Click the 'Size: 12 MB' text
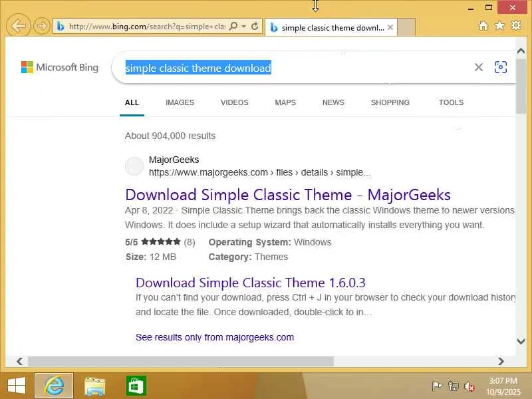The image size is (532, 399). pyautogui.click(x=151, y=257)
